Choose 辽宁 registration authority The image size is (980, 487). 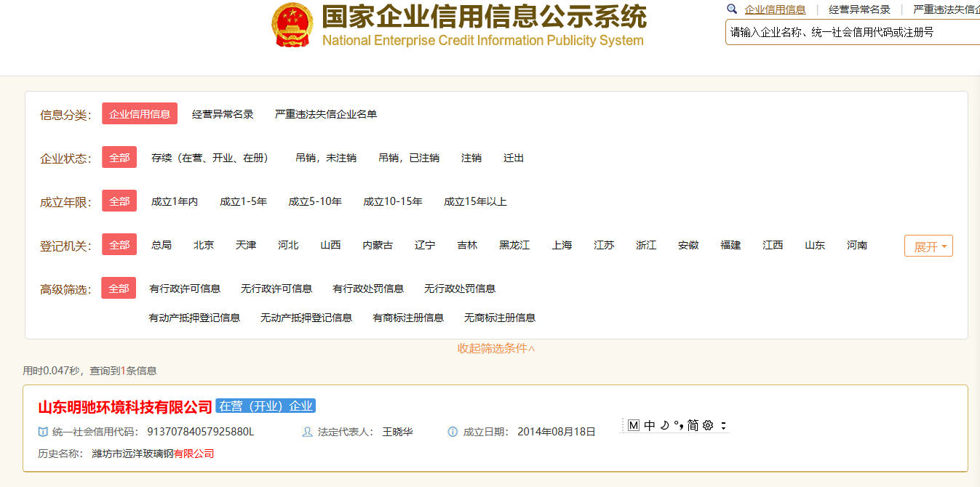tap(425, 245)
